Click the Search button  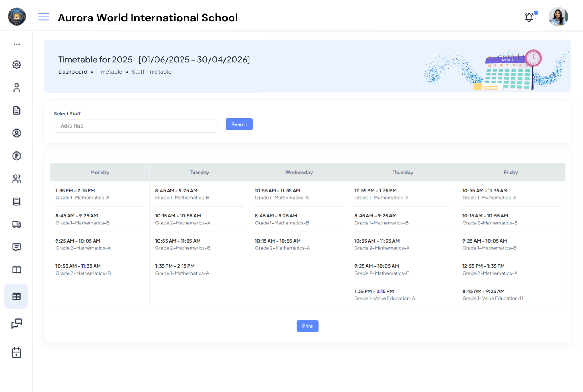click(x=239, y=124)
